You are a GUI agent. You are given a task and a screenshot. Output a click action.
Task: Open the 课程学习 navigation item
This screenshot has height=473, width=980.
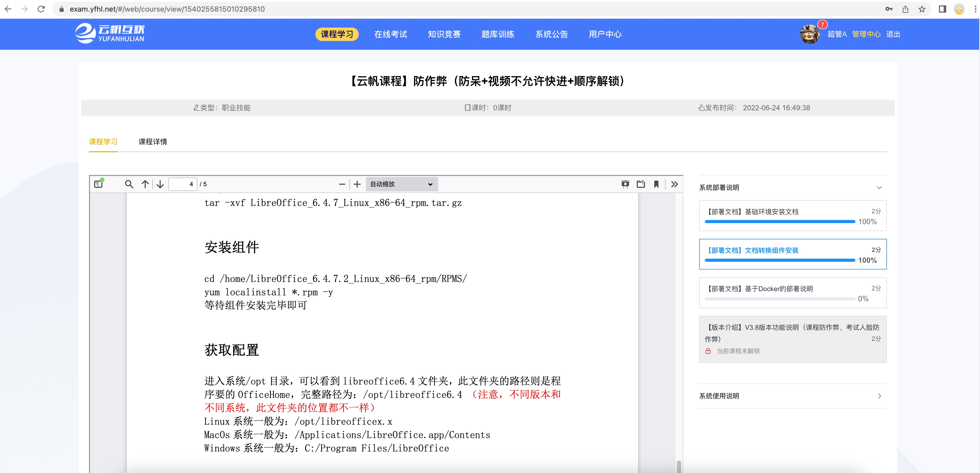point(337,34)
